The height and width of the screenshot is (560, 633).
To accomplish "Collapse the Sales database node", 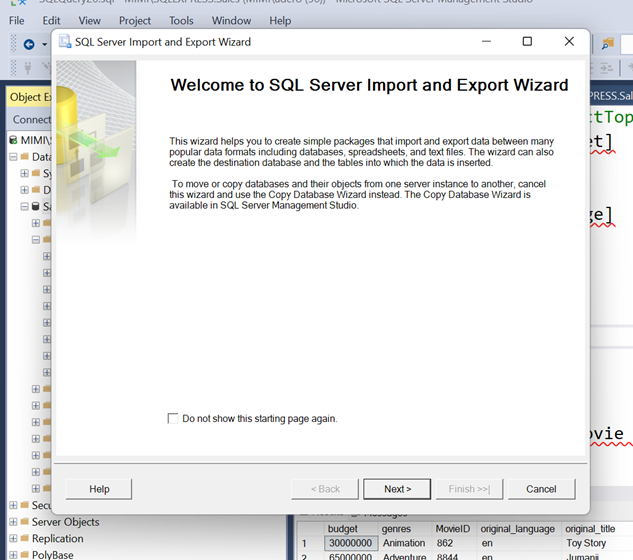I will 25,206.
